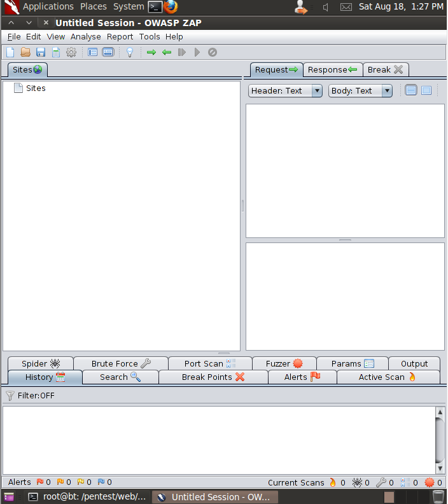Toggle the first layout button in main toolbar

pos(93,52)
